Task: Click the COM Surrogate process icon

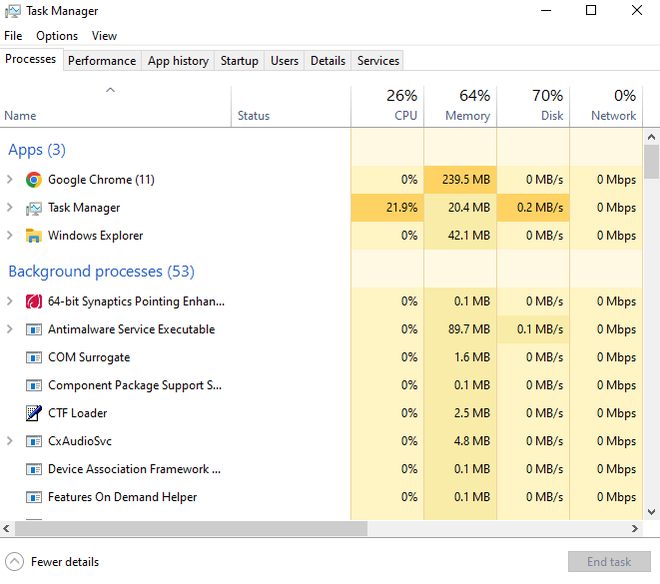Action: (33, 357)
